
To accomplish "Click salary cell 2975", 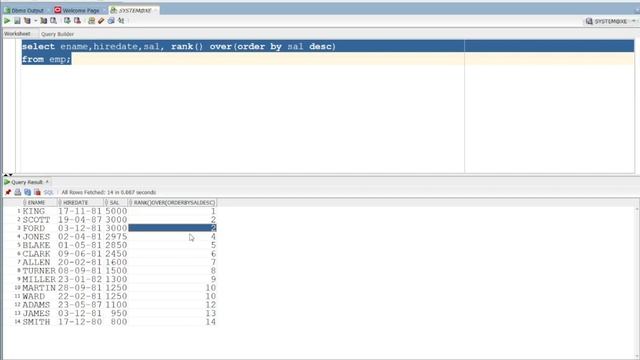I will click(116, 237).
